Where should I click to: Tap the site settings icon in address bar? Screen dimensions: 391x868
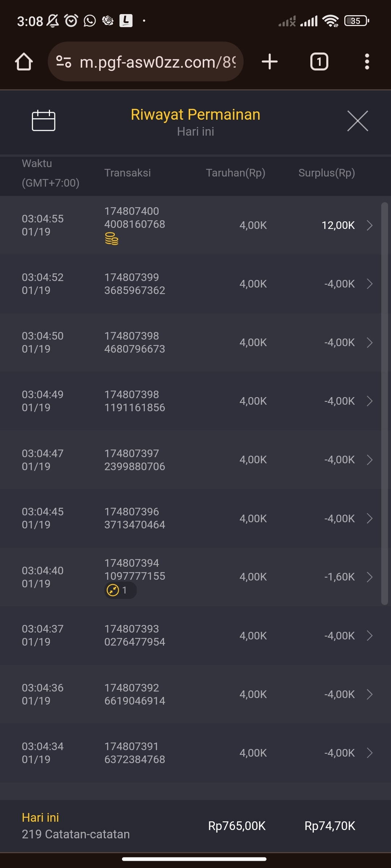pyautogui.click(x=64, y=62)
